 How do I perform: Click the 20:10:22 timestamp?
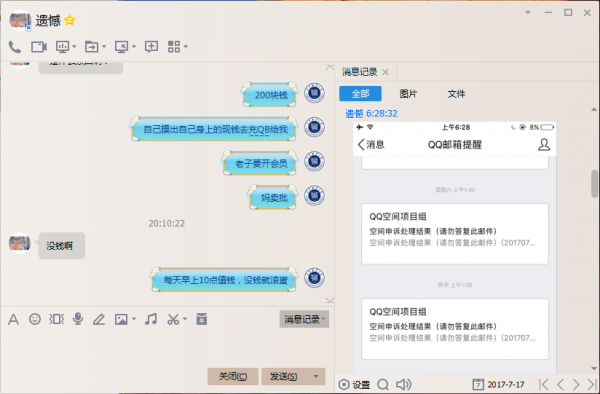coord(166,223)
